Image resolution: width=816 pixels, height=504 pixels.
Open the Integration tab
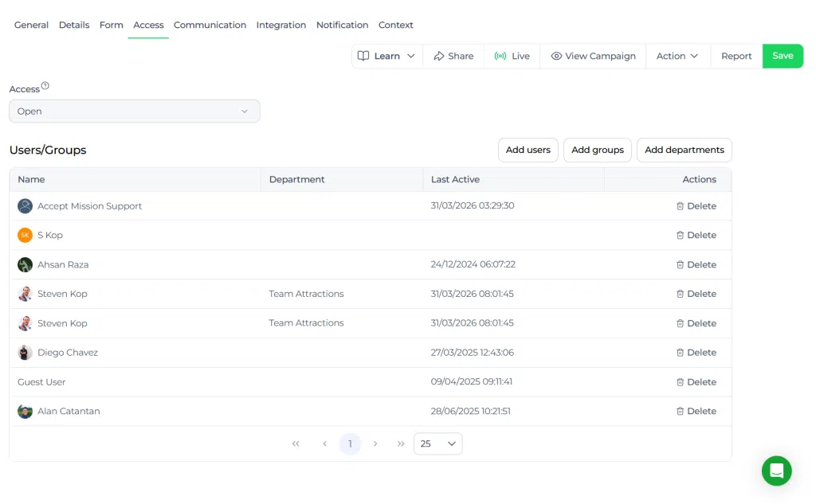tap(281, 25)
